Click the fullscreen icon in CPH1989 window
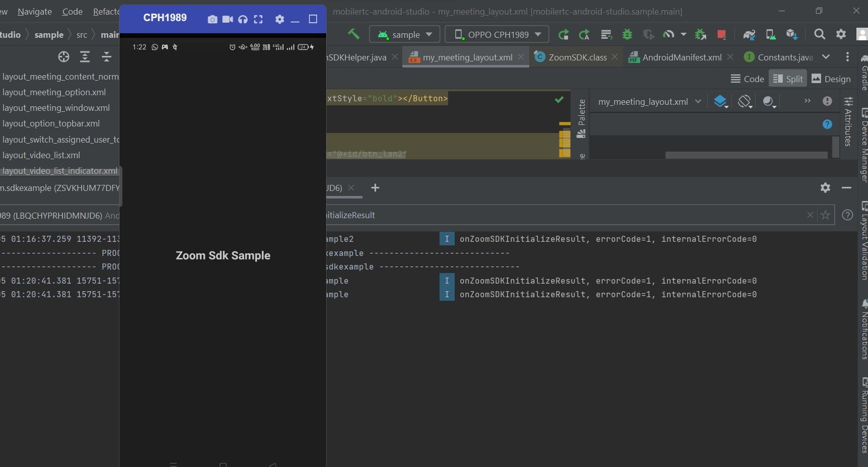868x467 pixels. 258,19
